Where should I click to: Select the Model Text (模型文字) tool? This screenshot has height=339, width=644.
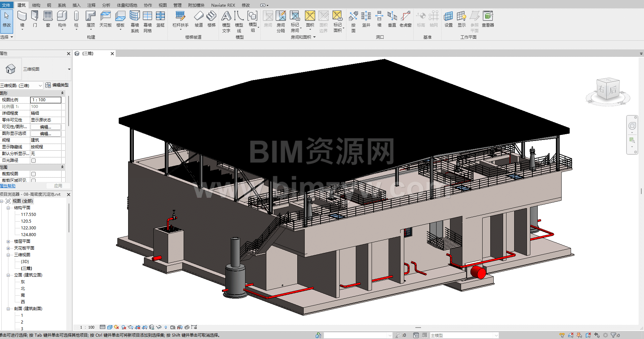click(x=226, y=21)
